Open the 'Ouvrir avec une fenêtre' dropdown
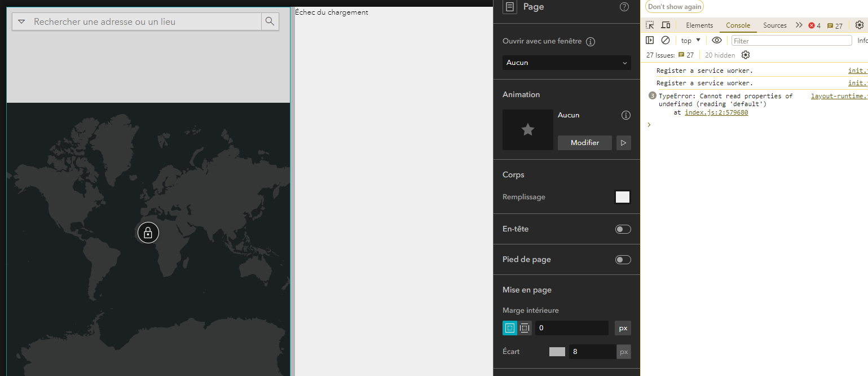The width and height of the screenshot is (868, 376). tap(566, 62)
